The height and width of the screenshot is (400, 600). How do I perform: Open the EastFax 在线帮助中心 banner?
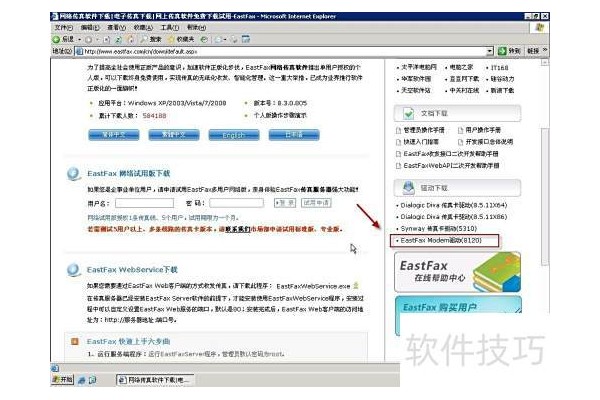point(458,272)
